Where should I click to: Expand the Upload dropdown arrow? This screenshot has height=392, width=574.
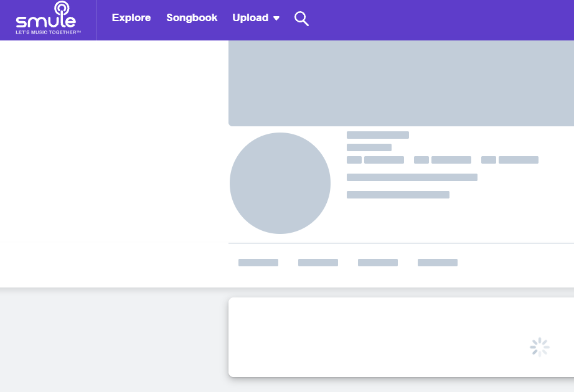coord(276,19)
